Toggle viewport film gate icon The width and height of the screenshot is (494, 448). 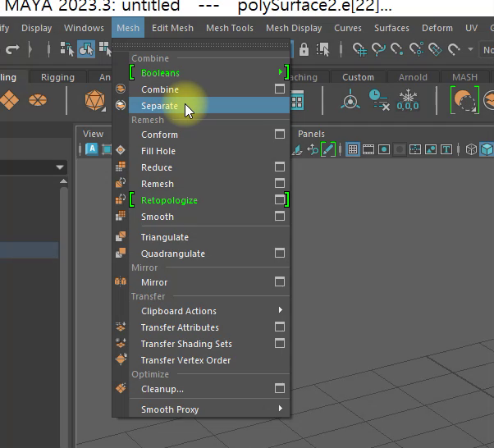point(368,149)
